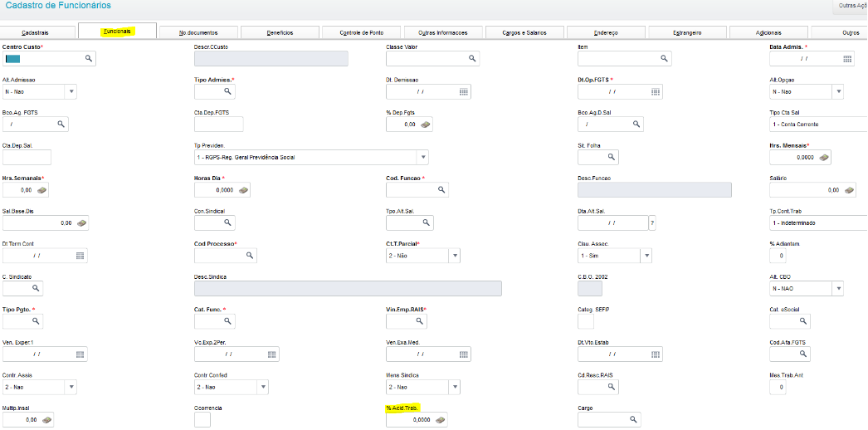The image size is (868, 430).
Task: Switch to the Endereço tab
Action: click(606, 32)
